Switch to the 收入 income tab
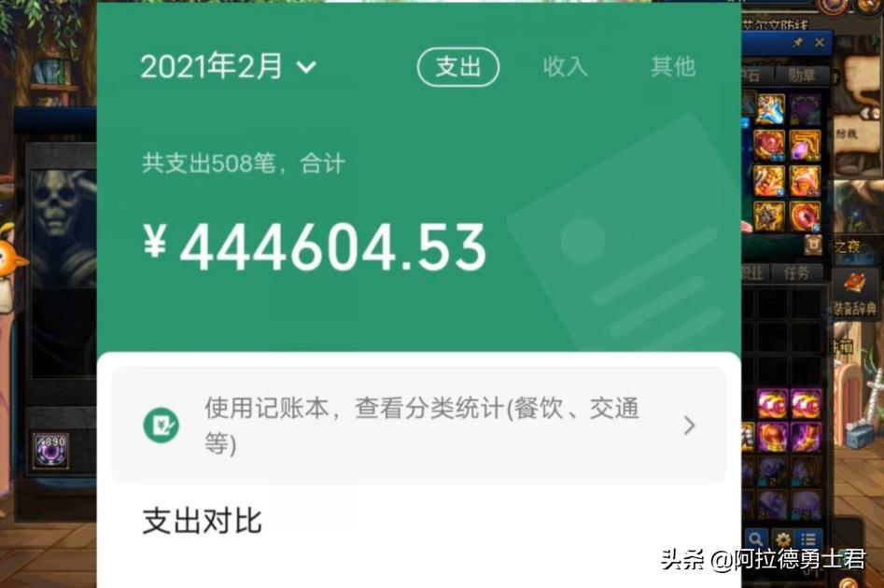 click(566, 66)
